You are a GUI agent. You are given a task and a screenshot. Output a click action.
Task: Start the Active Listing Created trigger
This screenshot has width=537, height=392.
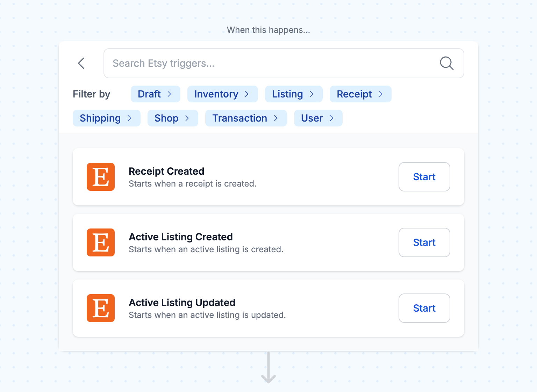424,242
